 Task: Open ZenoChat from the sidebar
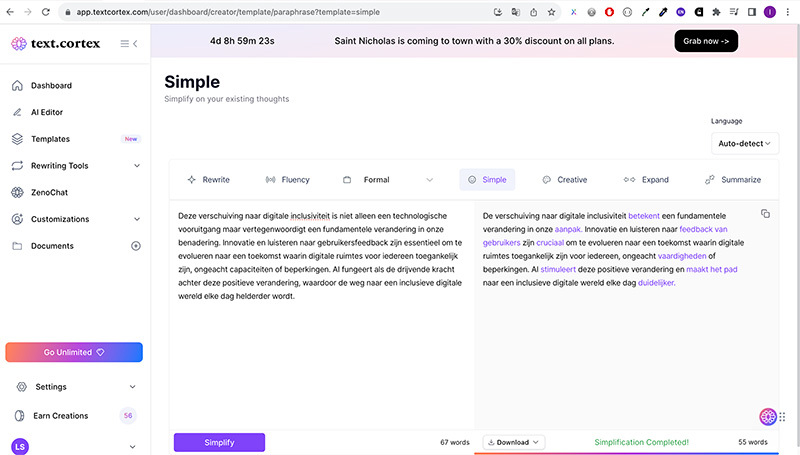point(51,192)
